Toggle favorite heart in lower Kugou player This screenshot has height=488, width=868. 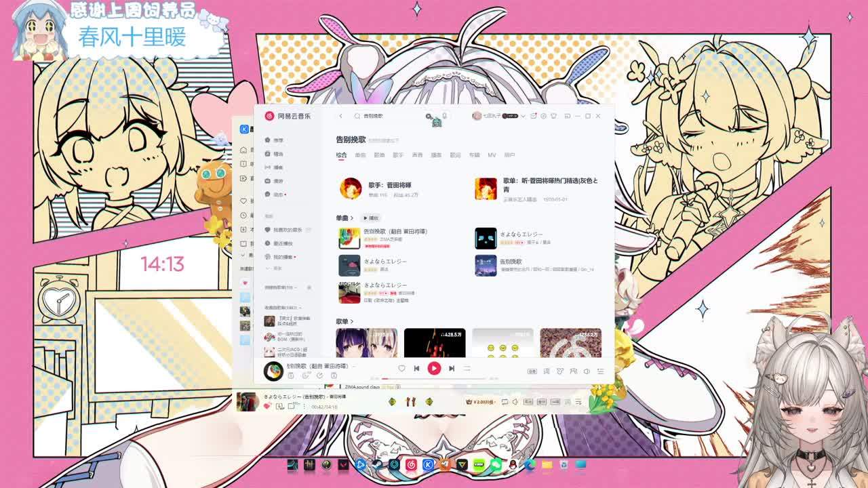pyautogui.click(x=267, y=406)
